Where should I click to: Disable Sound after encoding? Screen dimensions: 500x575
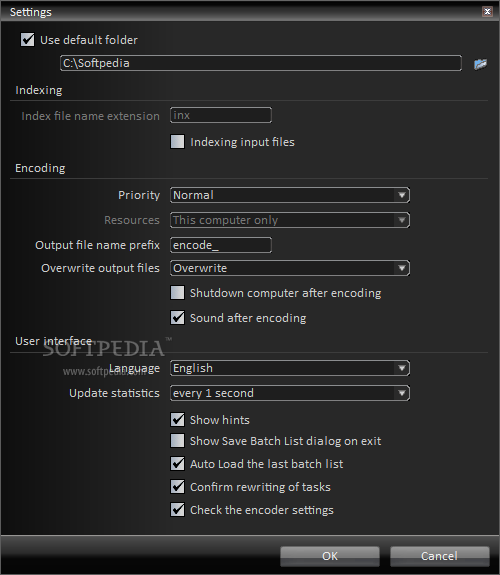[x=178, y=318]
